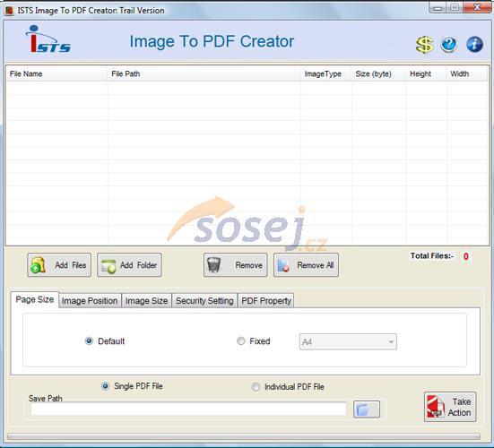494x448 pixels.
Task: Click the Save Path input field
Action: coord(188,409)
